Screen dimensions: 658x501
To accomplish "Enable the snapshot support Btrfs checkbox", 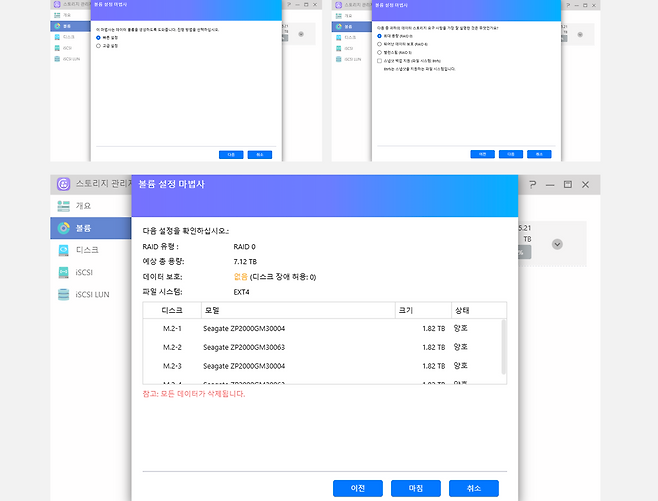I will click(x=379, y=61).
